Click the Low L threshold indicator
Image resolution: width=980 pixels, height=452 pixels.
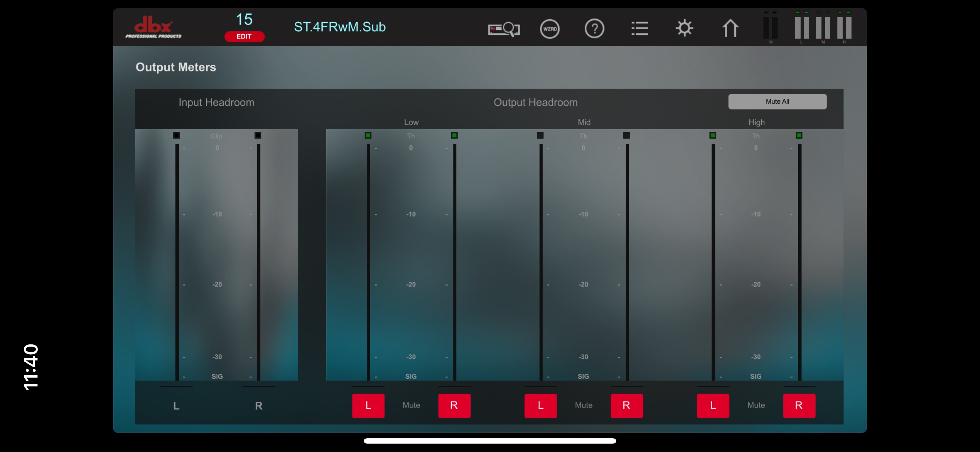tap(368, 136)
